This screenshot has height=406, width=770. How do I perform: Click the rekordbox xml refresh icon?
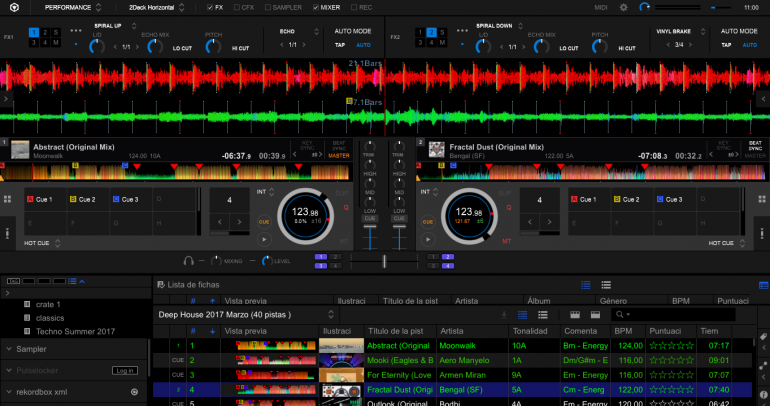134,392
